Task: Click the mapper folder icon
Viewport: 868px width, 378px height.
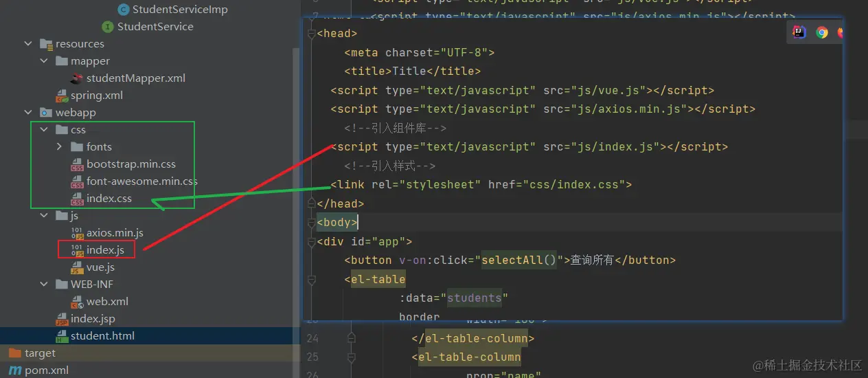Action: (x=61, y=61)
